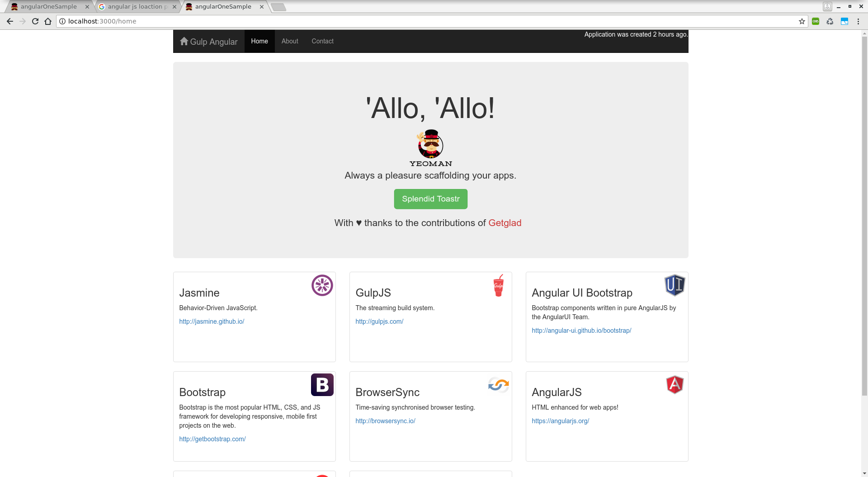The image size is (868, 477).
Task: Bookmark this page with the star icon
Action: point(802,21)
